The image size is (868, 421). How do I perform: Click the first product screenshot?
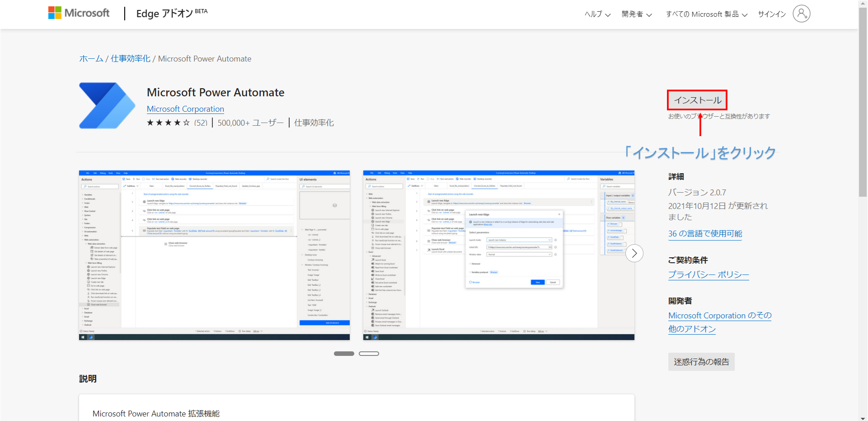coord(214,255)
